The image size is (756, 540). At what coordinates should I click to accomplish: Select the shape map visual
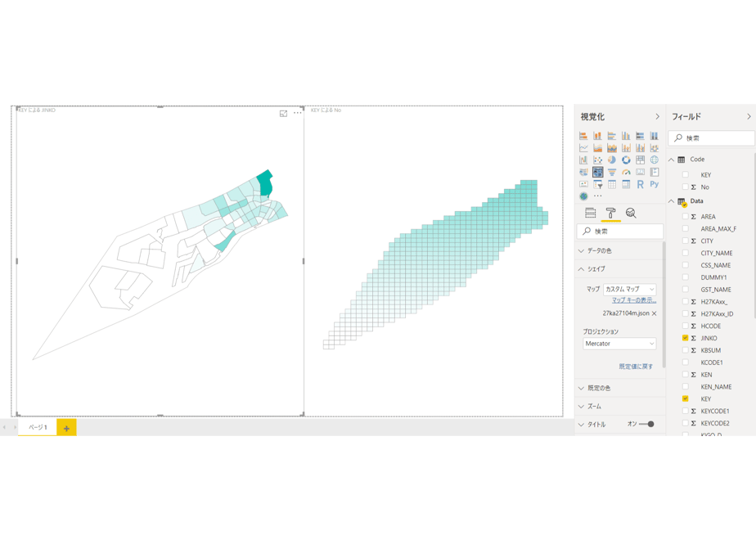pyautogui.click(x=597, y=172)
